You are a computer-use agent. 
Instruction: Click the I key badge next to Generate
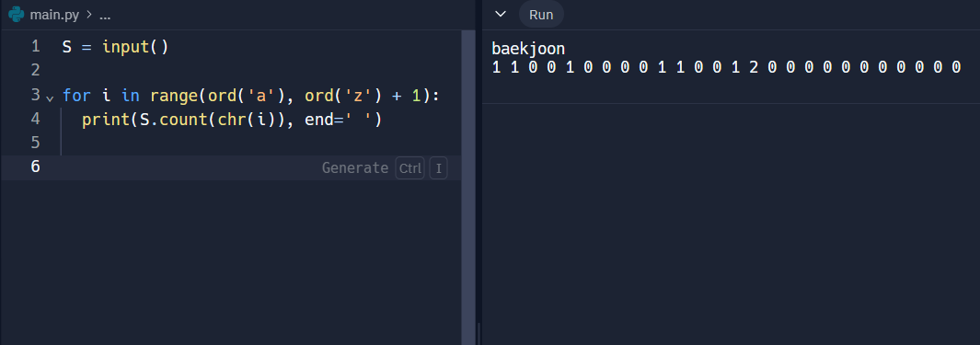point(438,168)
